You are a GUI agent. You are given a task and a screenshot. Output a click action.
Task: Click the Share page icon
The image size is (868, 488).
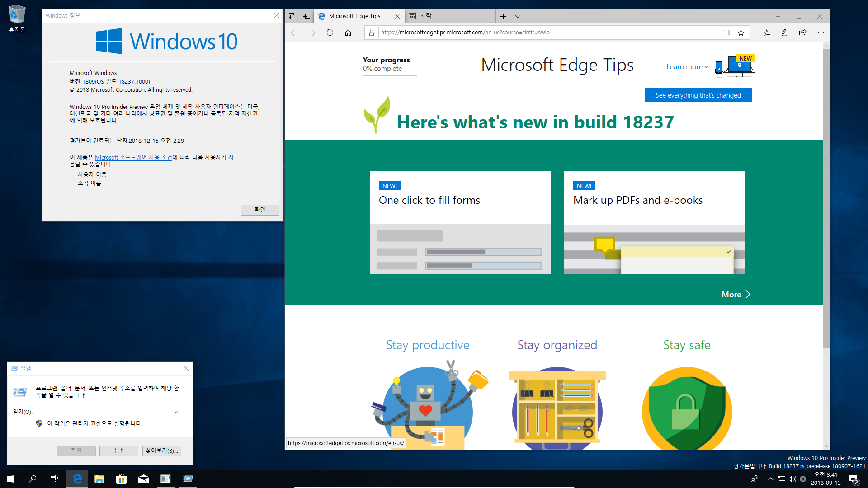tap(803, 33)
